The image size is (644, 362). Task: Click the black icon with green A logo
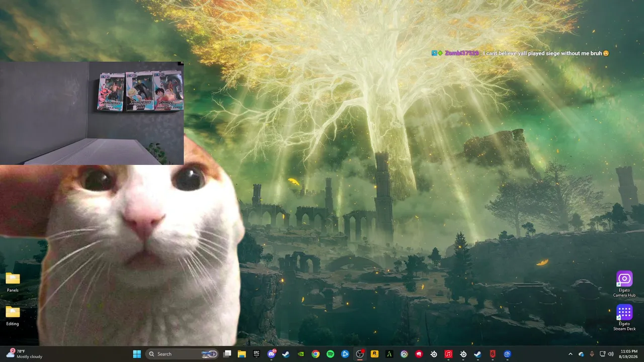(x=389, y=354)
